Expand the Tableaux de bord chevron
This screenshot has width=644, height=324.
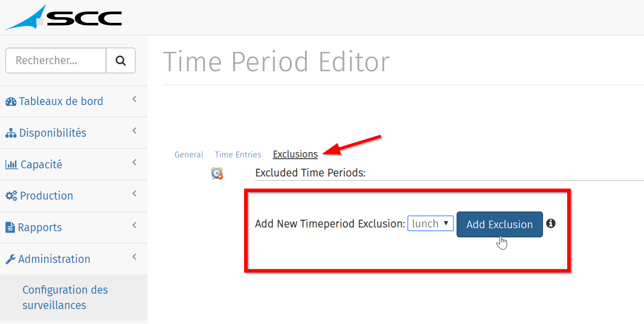point(134,99)
